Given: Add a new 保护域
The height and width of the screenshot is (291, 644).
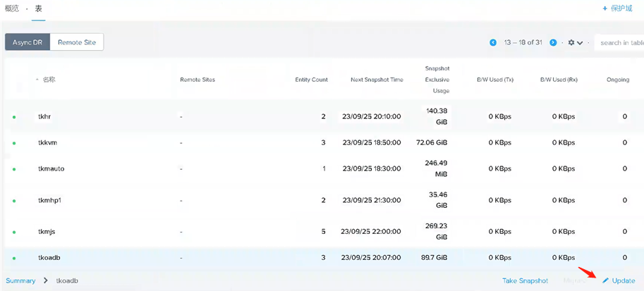Looking at the screenshot, I should [617, 8].
